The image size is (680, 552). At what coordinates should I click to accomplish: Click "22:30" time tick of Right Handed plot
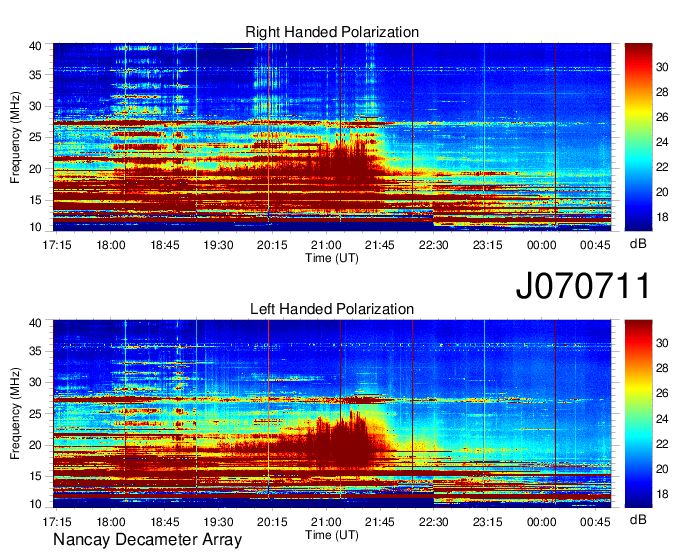[x=434, y=245]
